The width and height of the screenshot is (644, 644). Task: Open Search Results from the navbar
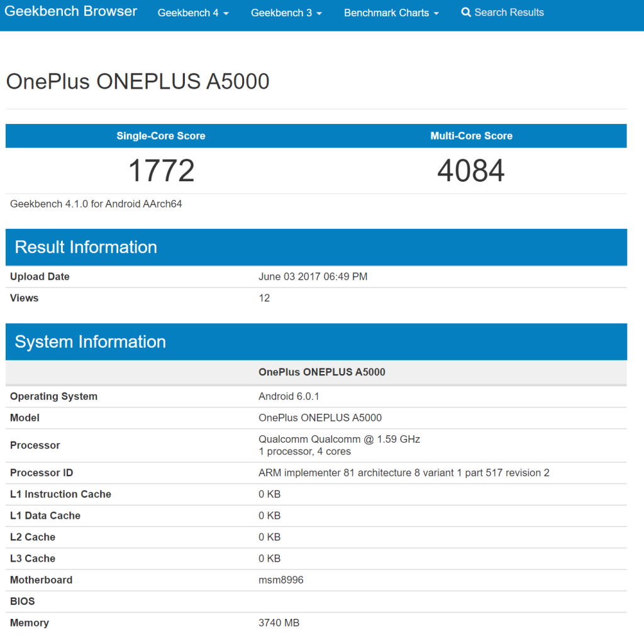(503, 12)
